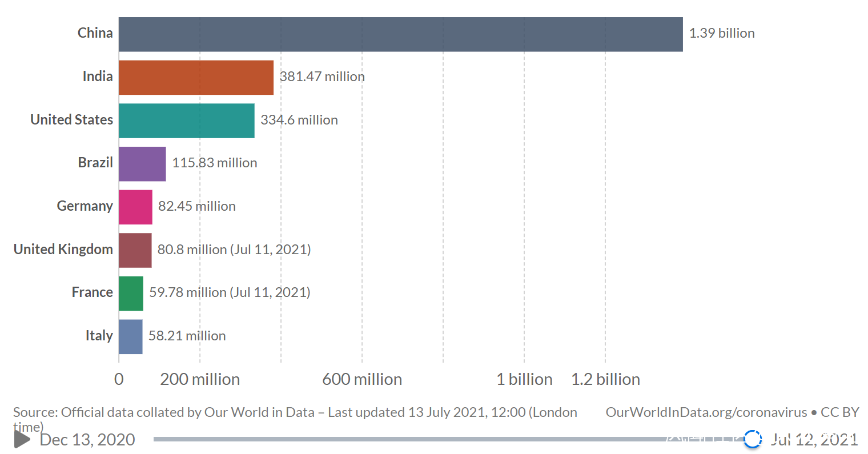Click the 1 billion axis label
The height and width of the screenshot is (454, 868).
(x=524, y=379)
